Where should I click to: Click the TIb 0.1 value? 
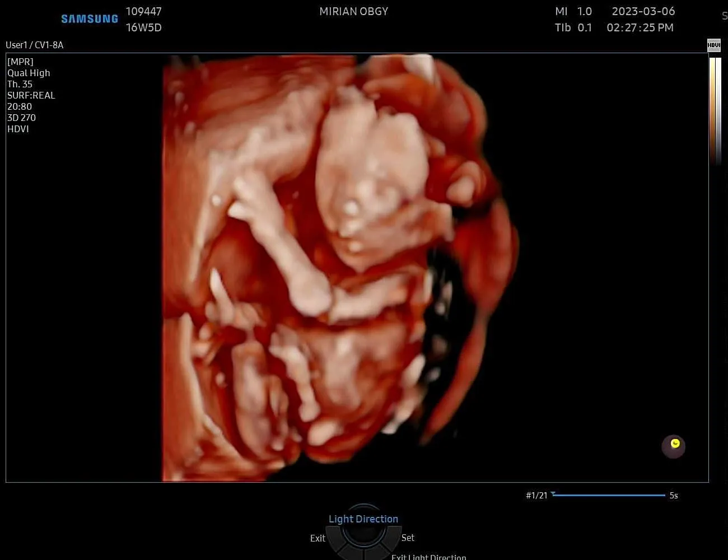click(573, 27)
